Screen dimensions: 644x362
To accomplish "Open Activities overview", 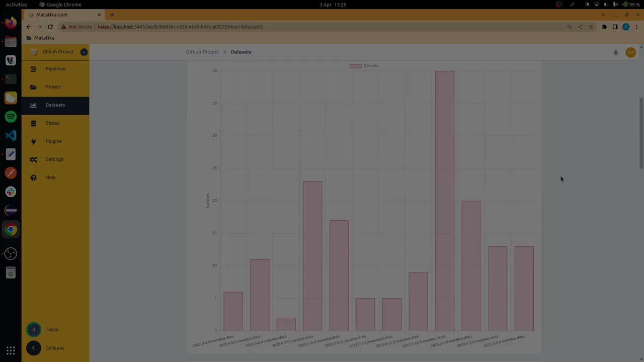I will coord(17,5).
